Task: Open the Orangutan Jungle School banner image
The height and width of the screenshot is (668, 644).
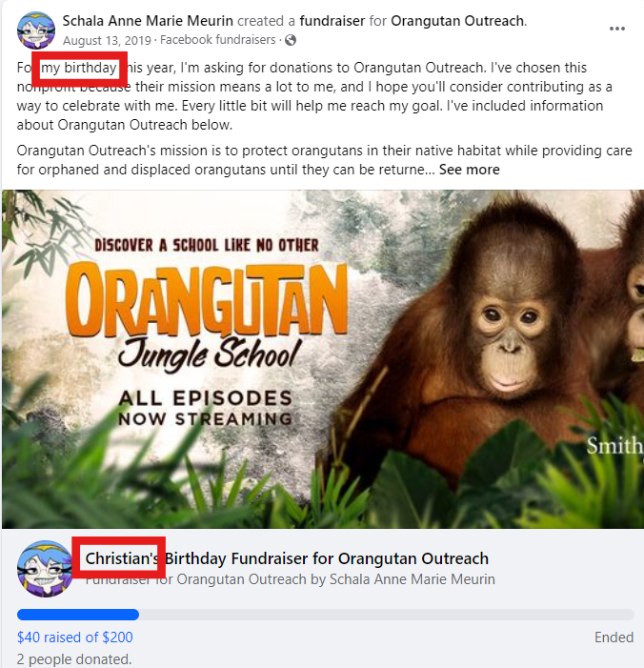Action: pos(323,359)
